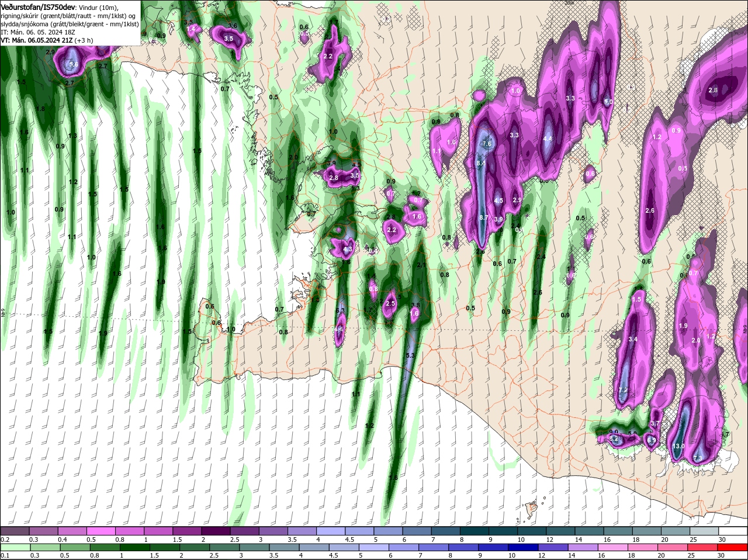Click the 4.3 value label on the map
748x560 pixels.
coord(347,250)
